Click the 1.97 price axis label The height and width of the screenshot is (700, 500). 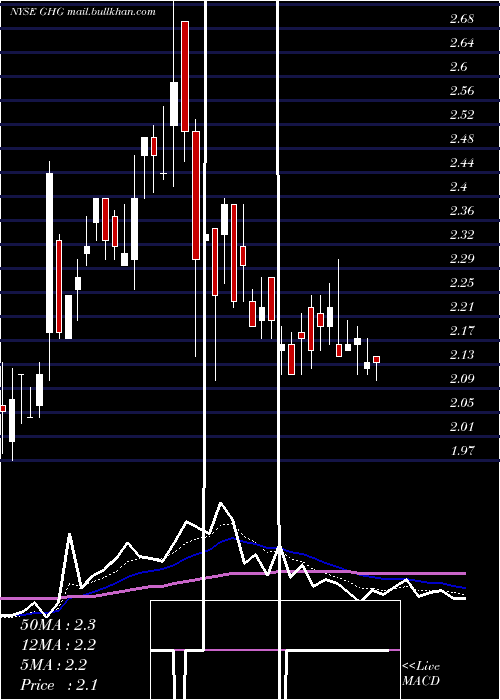point(462,450)
